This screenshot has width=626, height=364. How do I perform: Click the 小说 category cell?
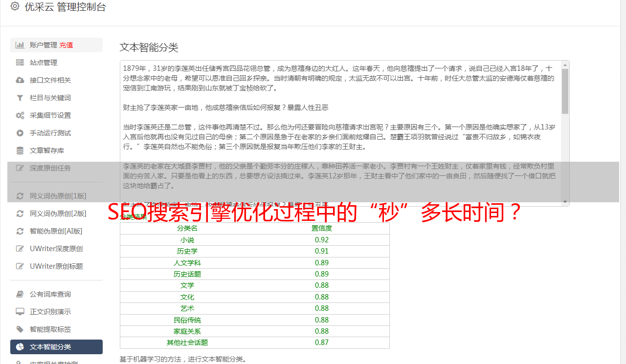(187, 240)
